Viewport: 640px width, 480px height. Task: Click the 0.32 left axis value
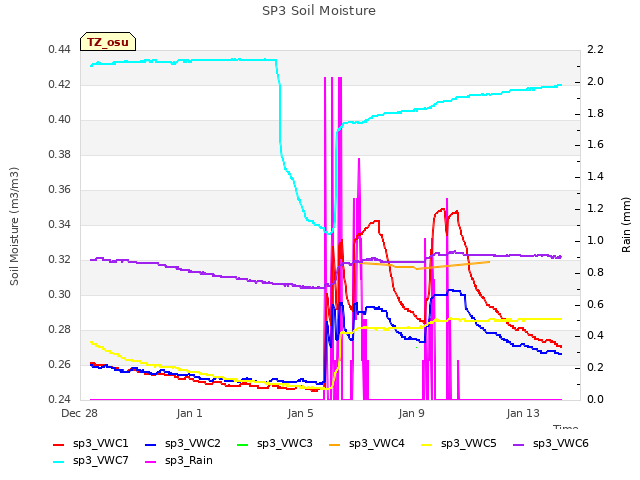pos(59,260)
